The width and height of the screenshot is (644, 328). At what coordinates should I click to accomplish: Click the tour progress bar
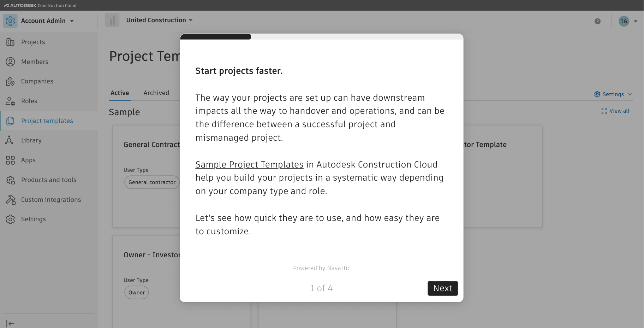coord(322,37)
